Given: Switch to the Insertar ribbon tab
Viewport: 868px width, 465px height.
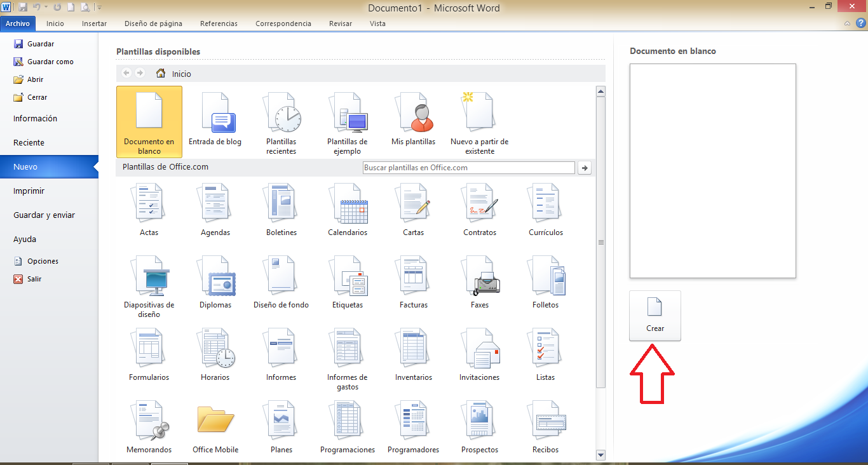Looking at the screenshot, I should 94,24.
